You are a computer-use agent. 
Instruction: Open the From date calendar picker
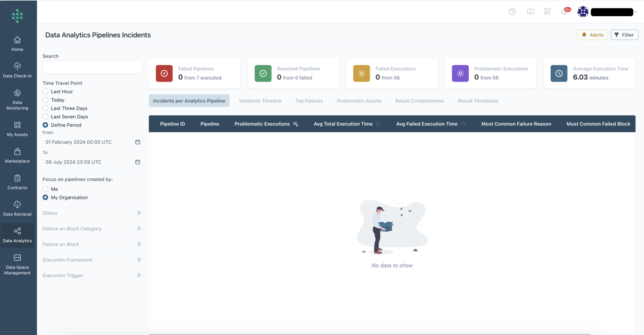coord(137,142)
